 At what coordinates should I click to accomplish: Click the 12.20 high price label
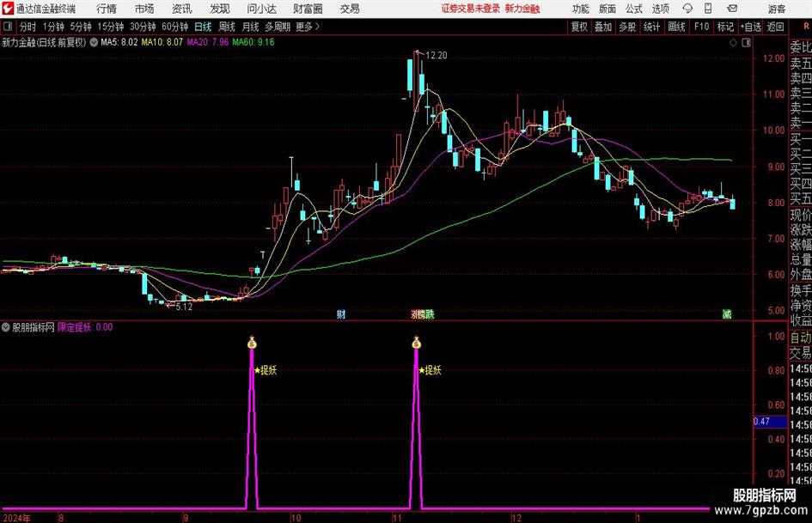tap(436, 56)
